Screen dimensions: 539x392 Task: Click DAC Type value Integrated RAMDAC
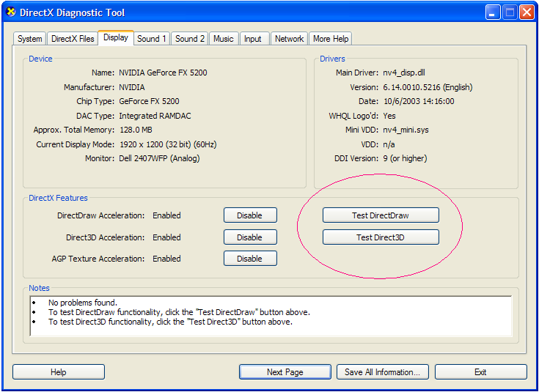(x=155, y=116)
